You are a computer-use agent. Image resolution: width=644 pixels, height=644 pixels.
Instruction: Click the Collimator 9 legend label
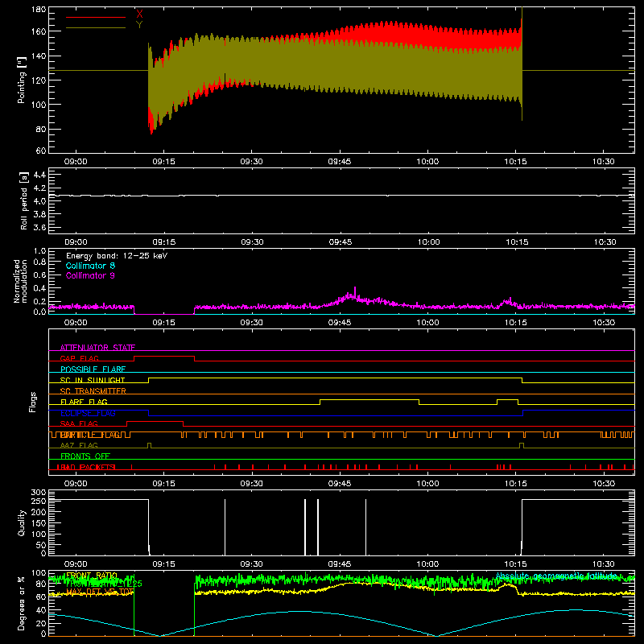(90, 275)
